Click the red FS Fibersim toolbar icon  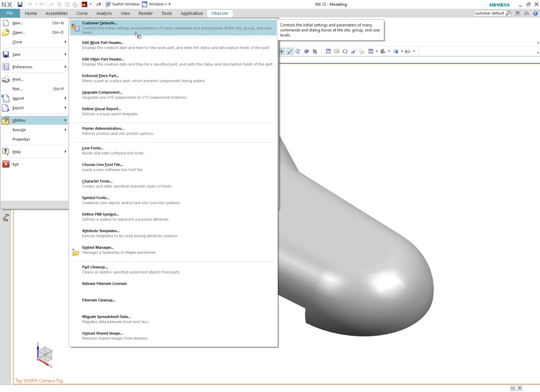click(84, 4)
